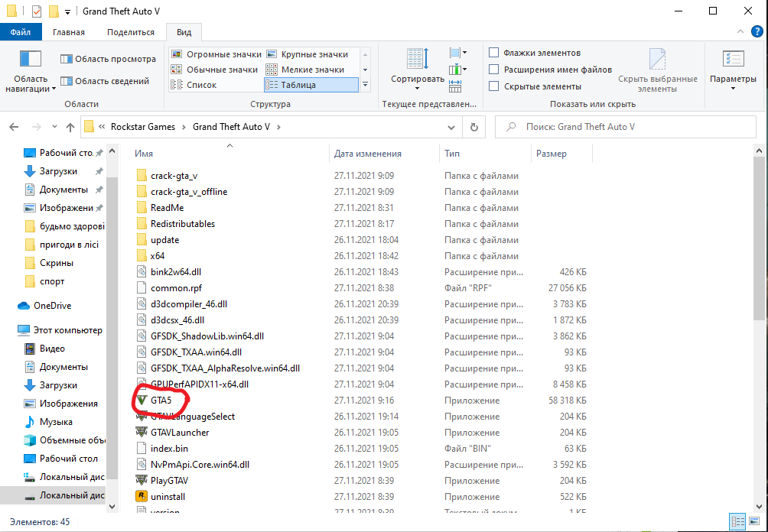Open the add-columns dropdown icon
This screenshot has height=532, width=768.
tap(457, 69)
